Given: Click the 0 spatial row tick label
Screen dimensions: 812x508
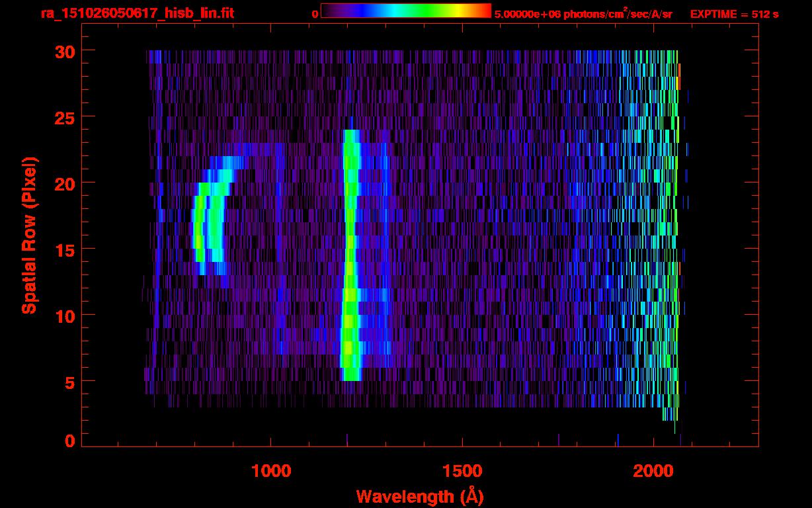Looking at the screenshot, I should tap(69, 441).
